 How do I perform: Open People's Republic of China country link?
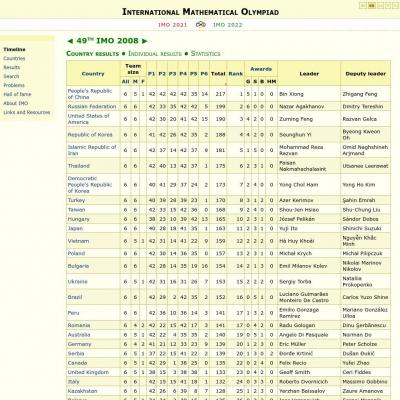click(x=90, y=94)
